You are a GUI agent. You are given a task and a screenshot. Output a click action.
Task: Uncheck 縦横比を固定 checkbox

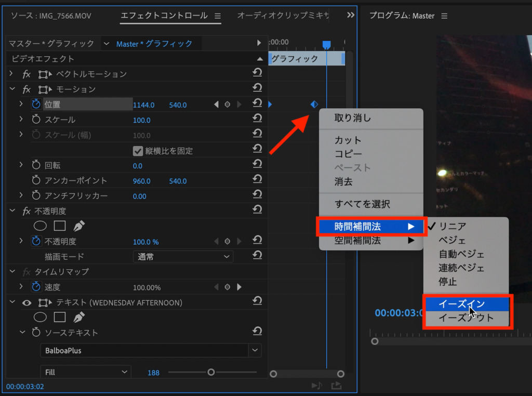coord(138,151)
